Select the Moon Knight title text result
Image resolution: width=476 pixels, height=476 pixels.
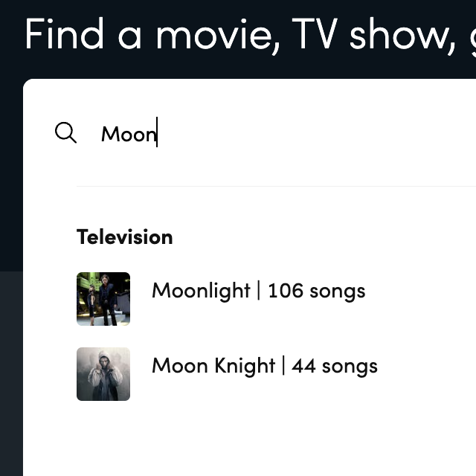pos(213,366)
